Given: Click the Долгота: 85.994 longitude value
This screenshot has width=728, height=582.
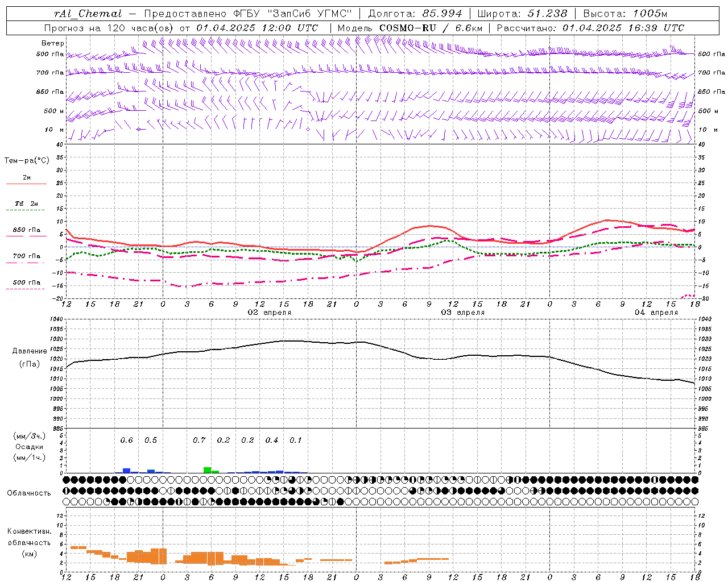Looking at the screenshot, I should (415, 14).
